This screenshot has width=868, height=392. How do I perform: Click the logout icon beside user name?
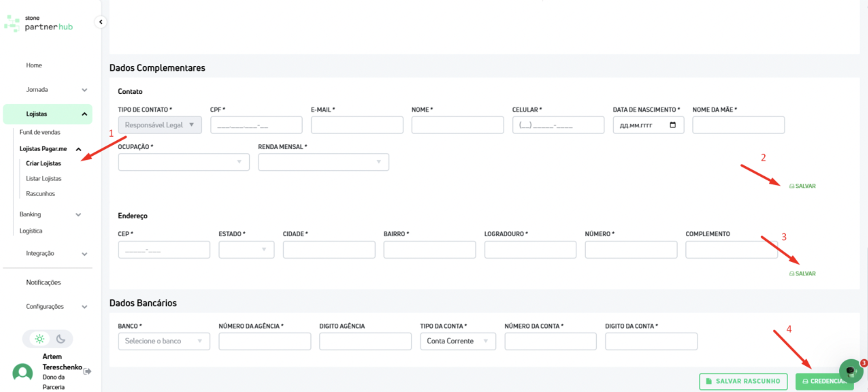[x=87, y=371]
